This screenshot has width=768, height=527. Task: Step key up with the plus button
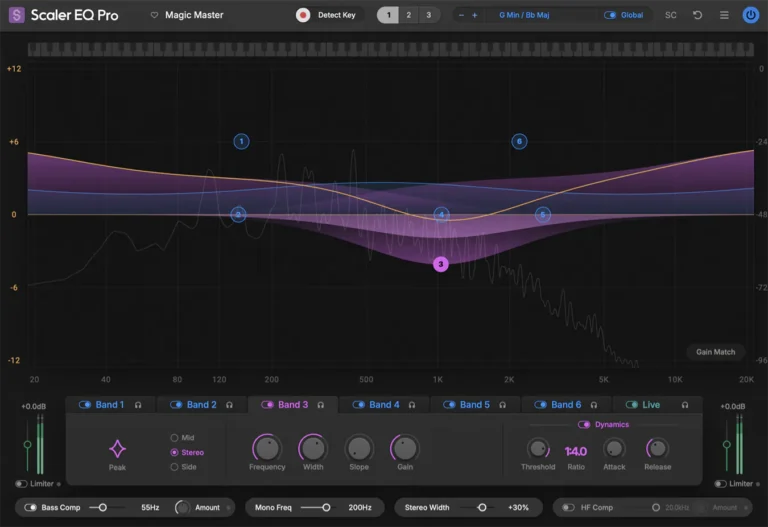coord(475,15)
